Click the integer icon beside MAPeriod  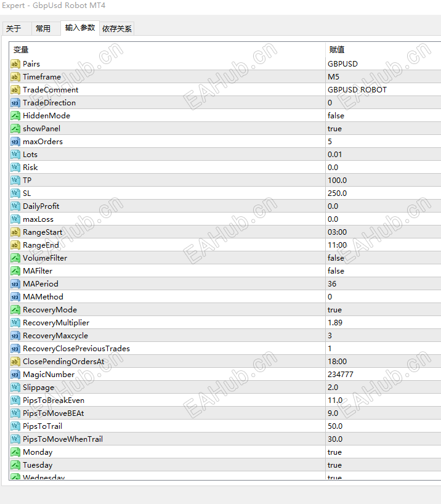(15, 284)
